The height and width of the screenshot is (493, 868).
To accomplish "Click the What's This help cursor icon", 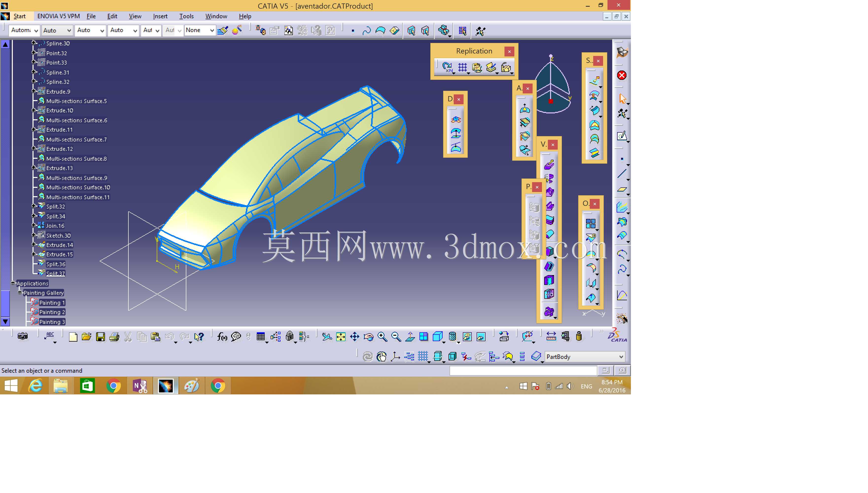I will (199, 336).
